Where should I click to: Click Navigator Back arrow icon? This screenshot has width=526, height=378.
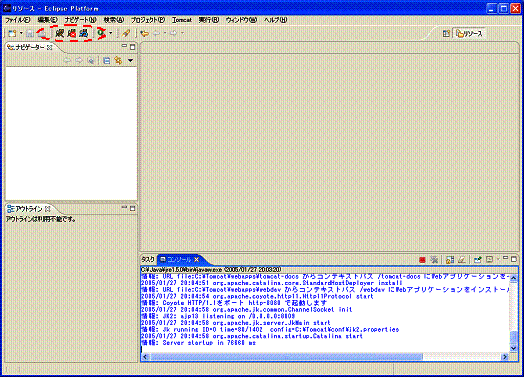click(x=67, y=61)
